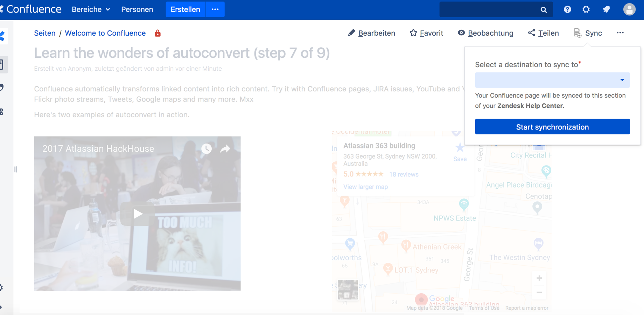Open the settings gear menu

point(586,9)
